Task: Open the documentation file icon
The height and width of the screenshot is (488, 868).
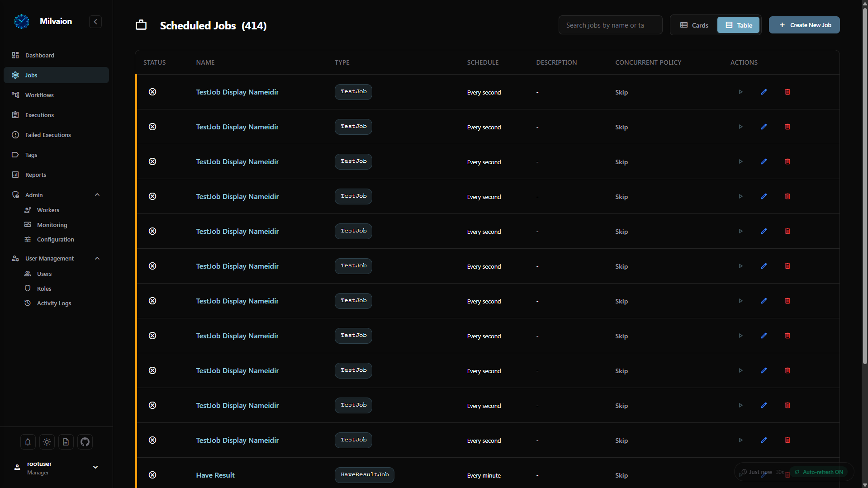Action: (66, 442)
